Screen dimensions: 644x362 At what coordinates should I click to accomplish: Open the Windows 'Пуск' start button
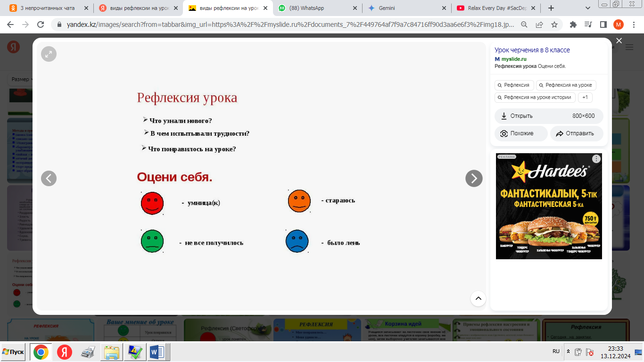pos(13,352)
